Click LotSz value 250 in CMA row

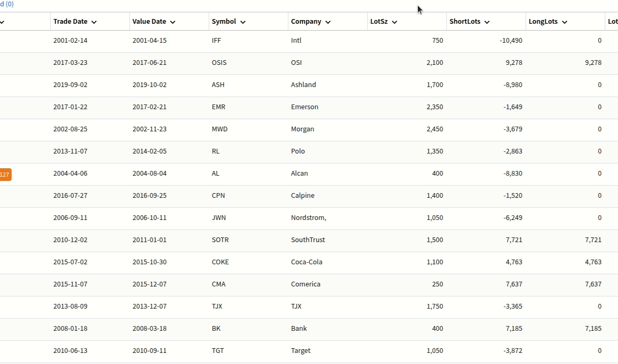tap(437, 284)
